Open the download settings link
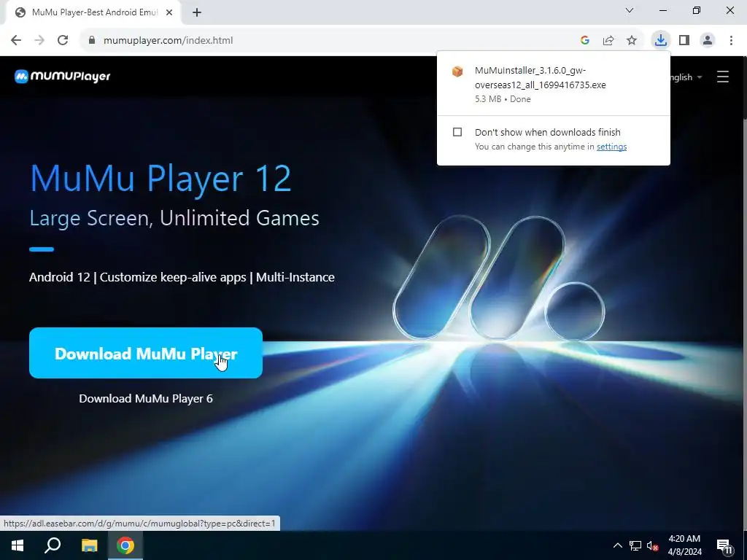 [611, 147]
